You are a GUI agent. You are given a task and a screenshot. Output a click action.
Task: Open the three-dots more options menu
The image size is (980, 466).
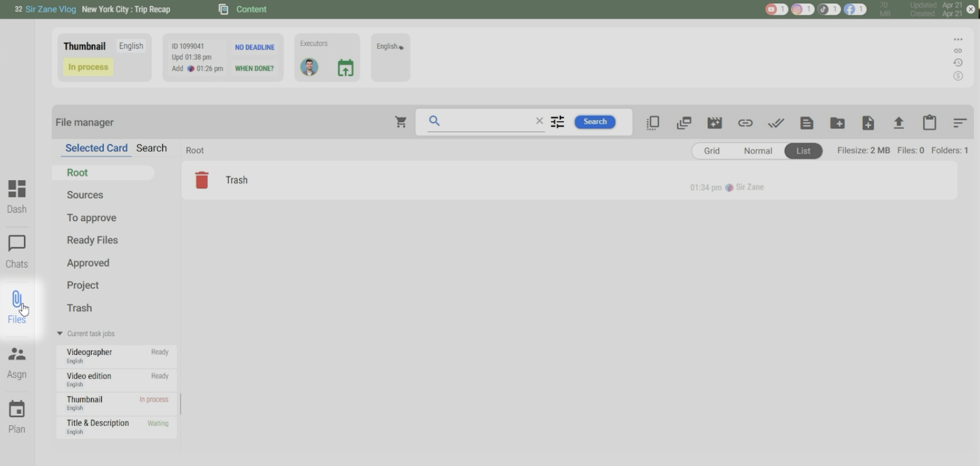point(958,39)
